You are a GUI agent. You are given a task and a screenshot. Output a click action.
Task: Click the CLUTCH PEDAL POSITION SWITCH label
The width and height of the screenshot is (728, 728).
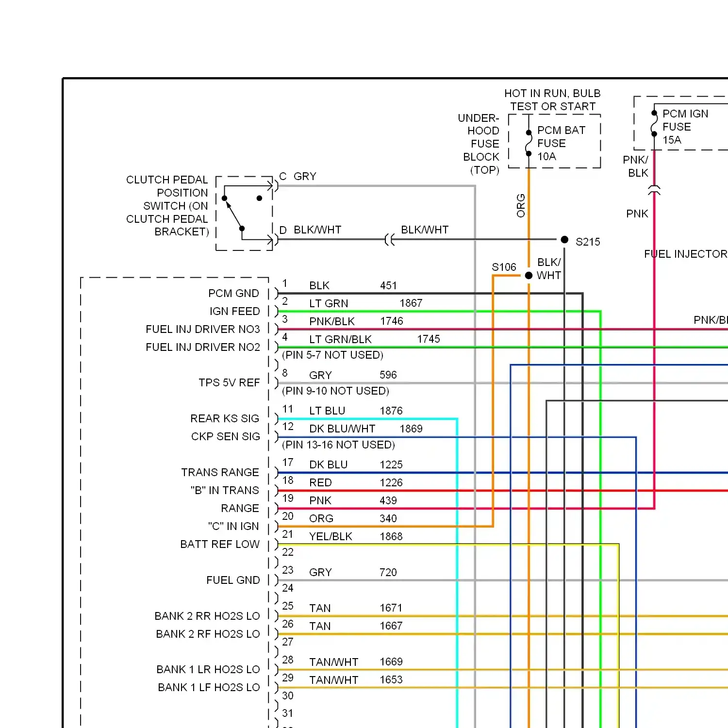coord(167,206)
